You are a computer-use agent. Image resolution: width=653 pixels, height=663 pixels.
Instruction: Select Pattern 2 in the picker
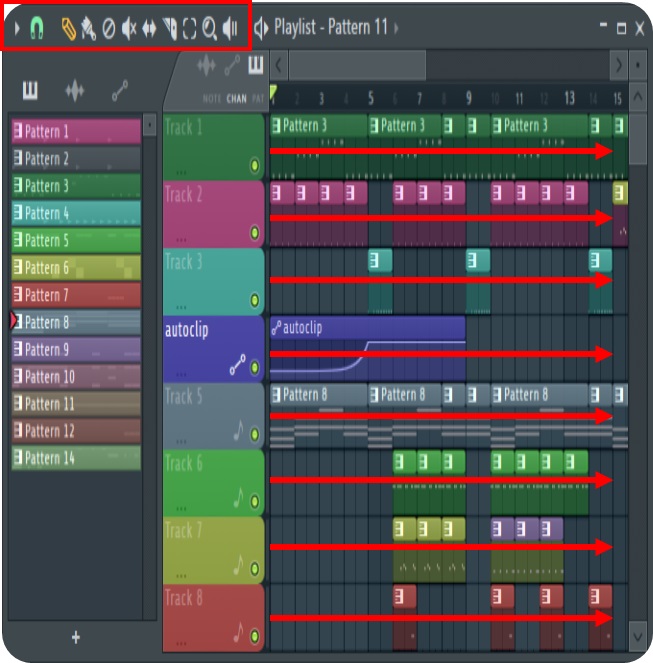pos(76,159)
